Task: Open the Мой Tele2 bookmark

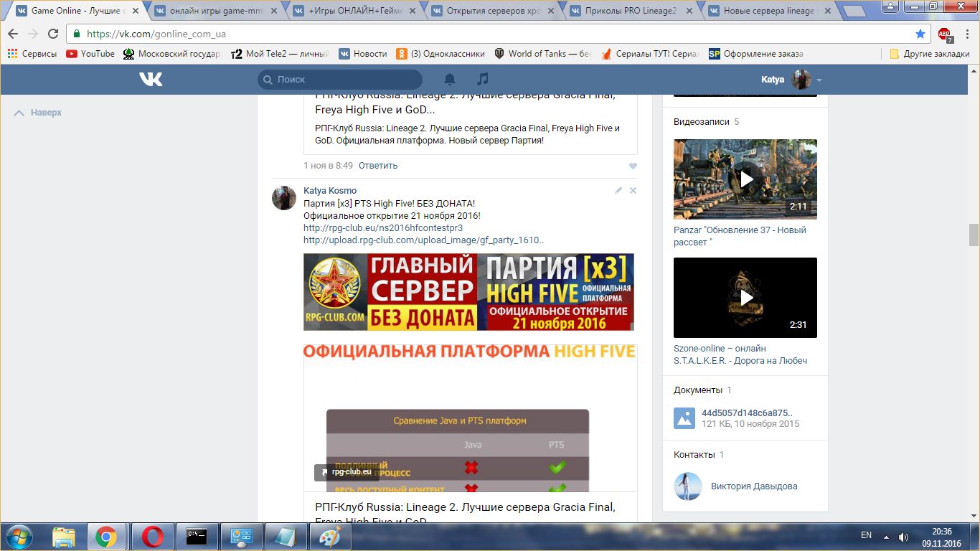Action: coord(281,54)
